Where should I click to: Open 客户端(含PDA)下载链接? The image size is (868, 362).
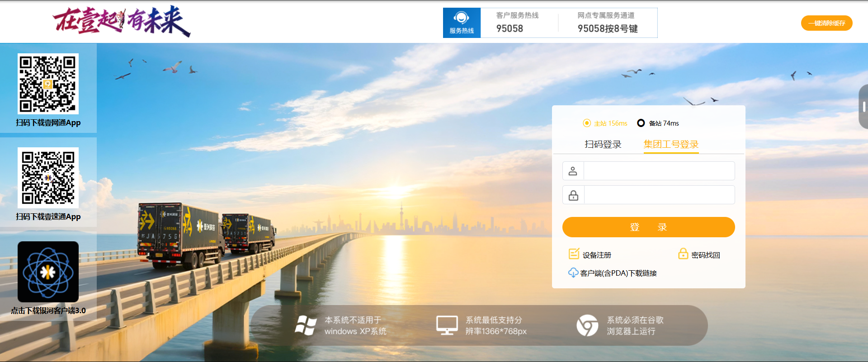[618, 273]
